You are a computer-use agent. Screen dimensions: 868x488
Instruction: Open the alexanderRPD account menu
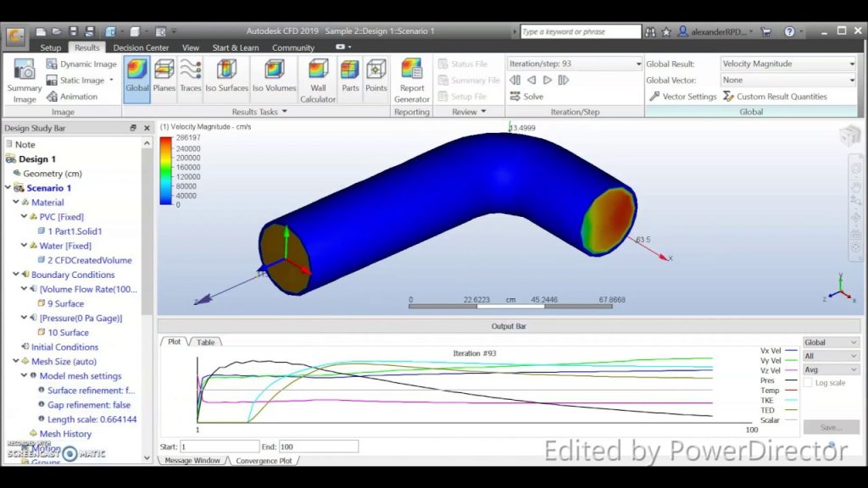715,32
